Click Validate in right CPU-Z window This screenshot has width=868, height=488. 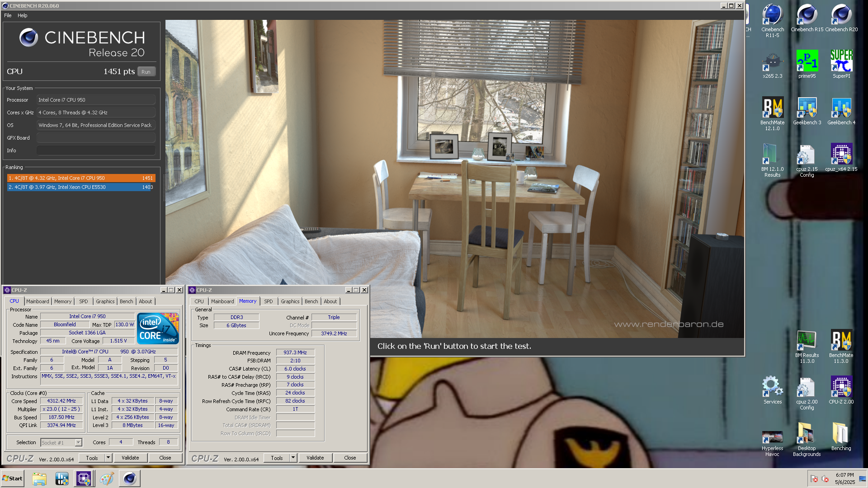(x=315, y=458)
